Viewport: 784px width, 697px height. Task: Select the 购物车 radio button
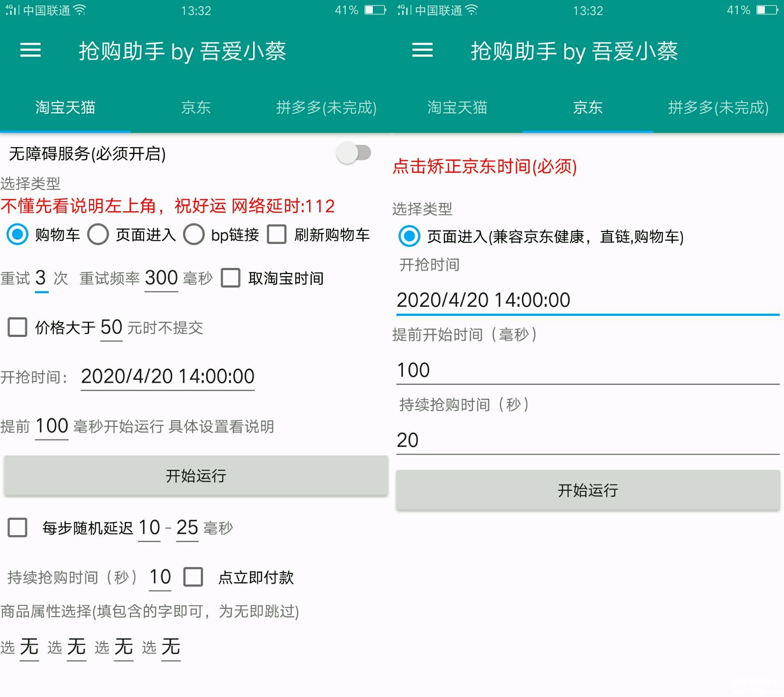18,235
